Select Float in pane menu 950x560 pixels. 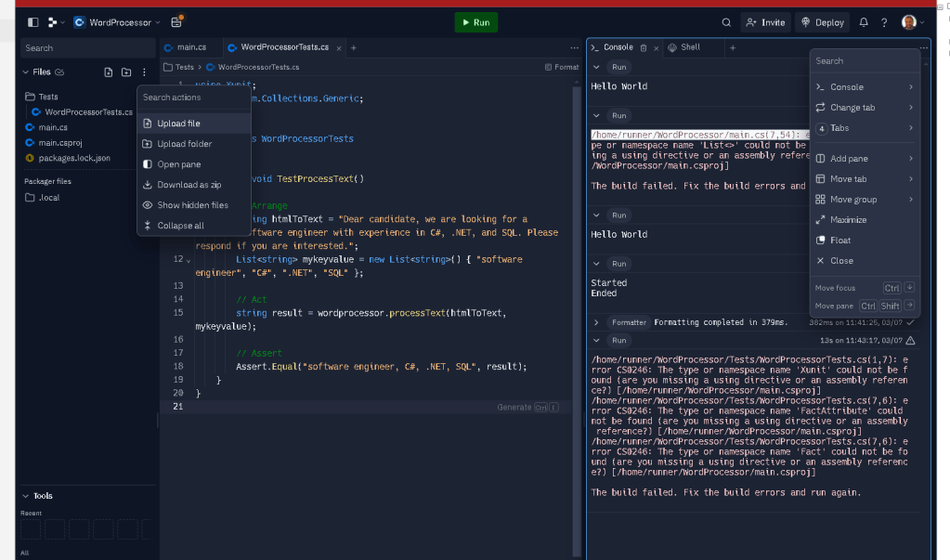tap(865, 240)
